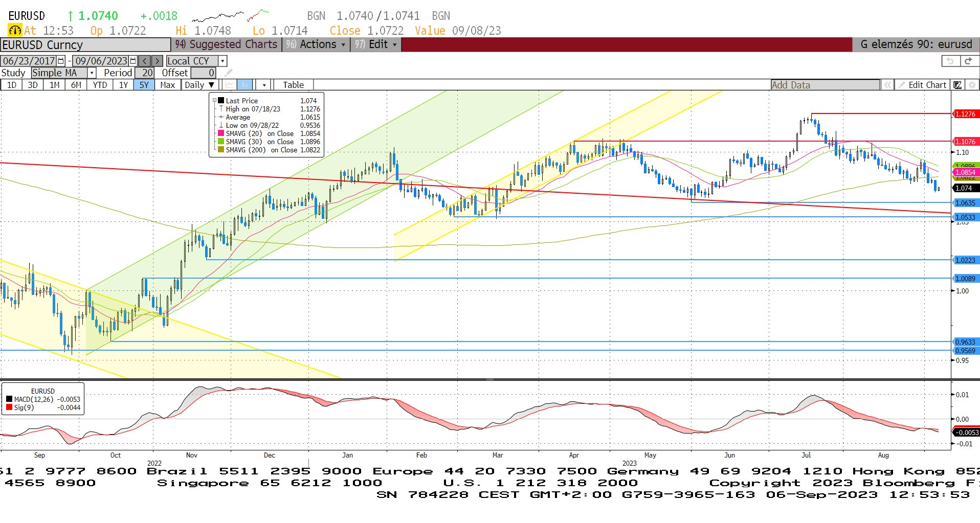Select the 6M time range
The width and height of the screenshot is (980, 523).
[x=76, y=85]
